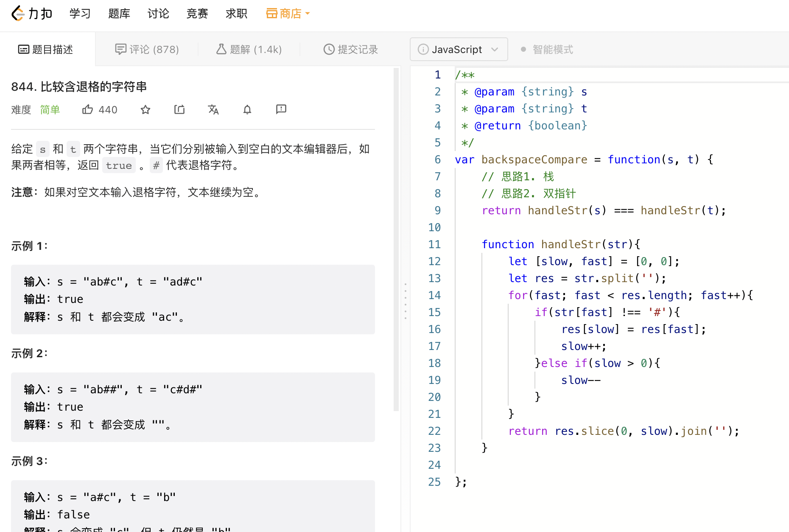This screenshot has height=532, width=789.
Task: Click the for loop line 14
Action: [x=631, y=295]
